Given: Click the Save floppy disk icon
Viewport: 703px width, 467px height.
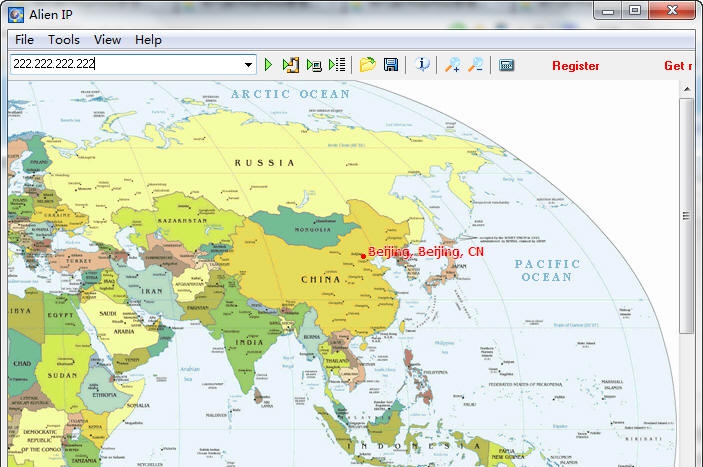Looking at the screenshot, I should [x=391, y=65].
